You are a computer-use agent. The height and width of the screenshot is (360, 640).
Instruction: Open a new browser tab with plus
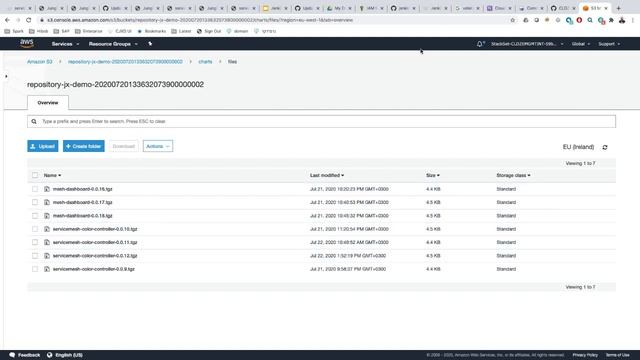618,8
